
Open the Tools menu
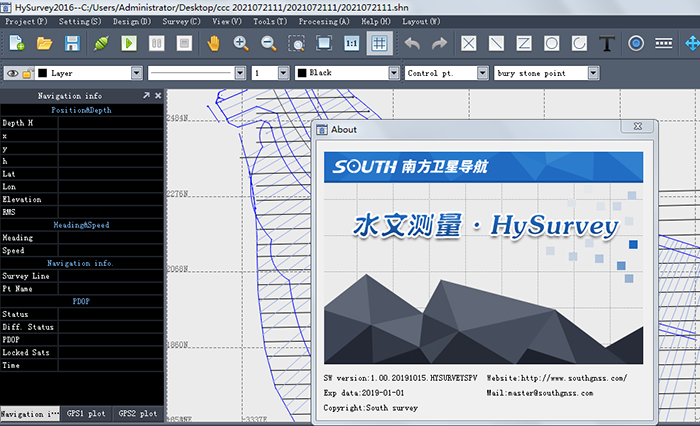click(270, 21)
